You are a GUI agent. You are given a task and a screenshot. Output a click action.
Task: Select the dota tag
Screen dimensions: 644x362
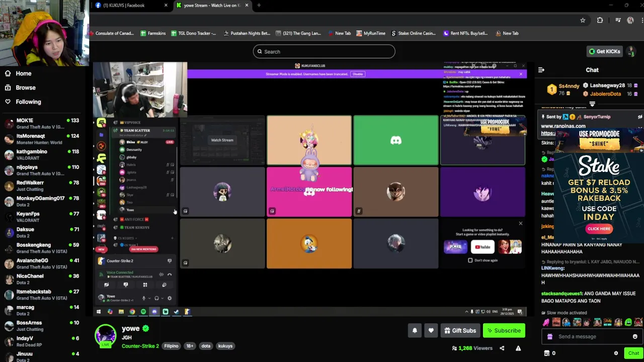pos(206,346)
